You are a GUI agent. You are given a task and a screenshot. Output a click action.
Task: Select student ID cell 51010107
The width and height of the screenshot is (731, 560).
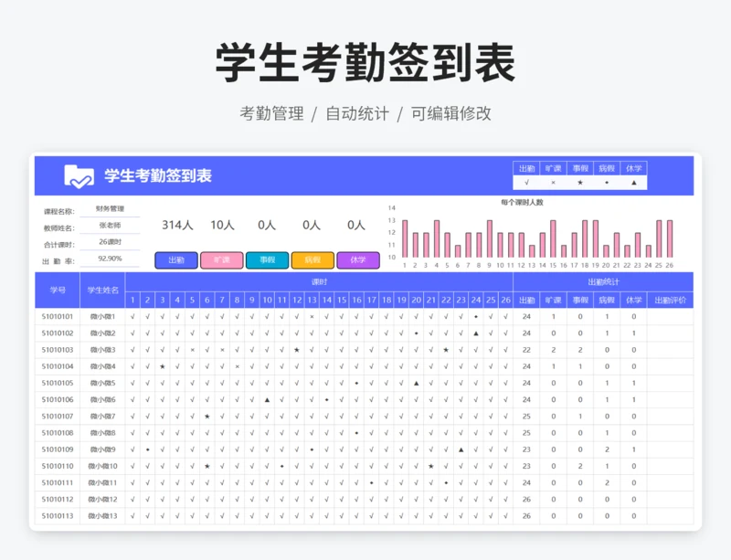(x=58, y=417)
